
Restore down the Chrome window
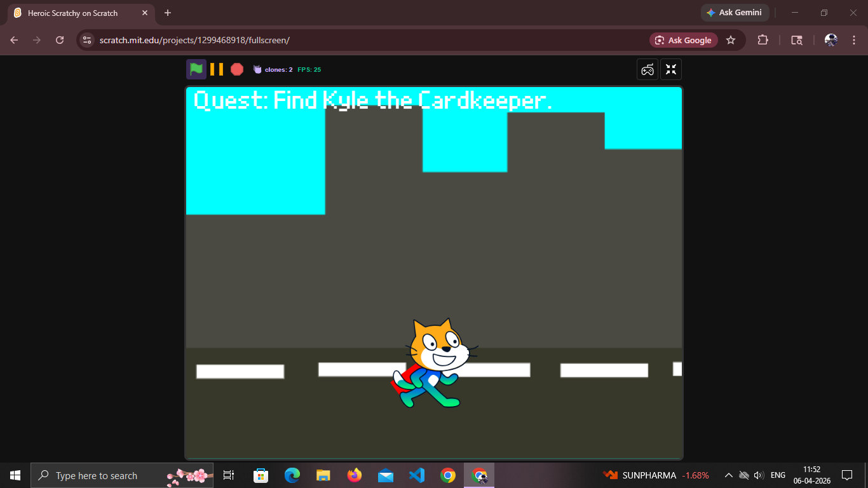824,13
